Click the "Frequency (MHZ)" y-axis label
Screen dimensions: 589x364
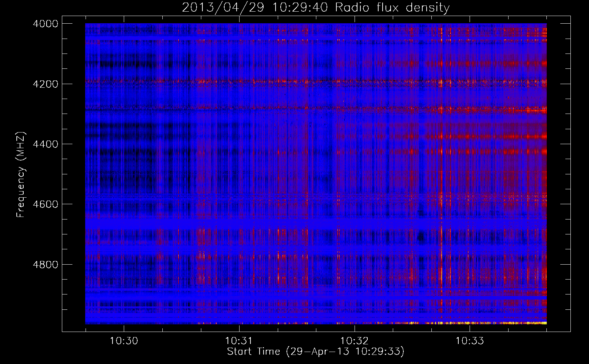(21, 175)
